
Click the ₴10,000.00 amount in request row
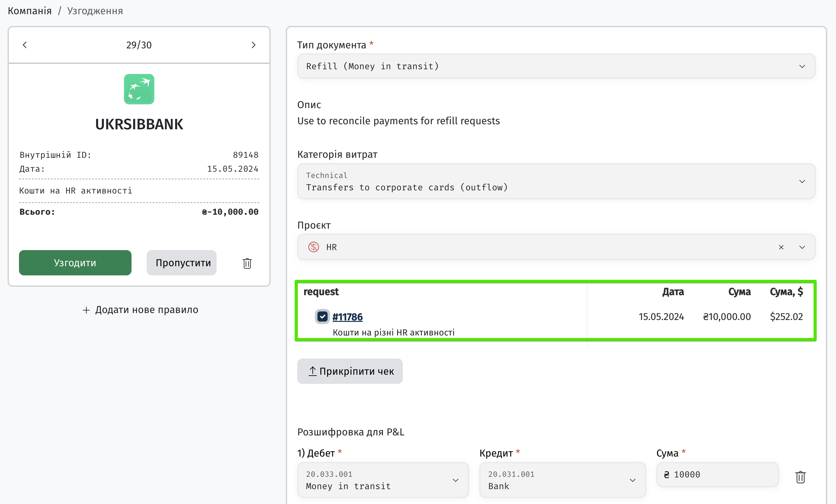tap(727, 317)
